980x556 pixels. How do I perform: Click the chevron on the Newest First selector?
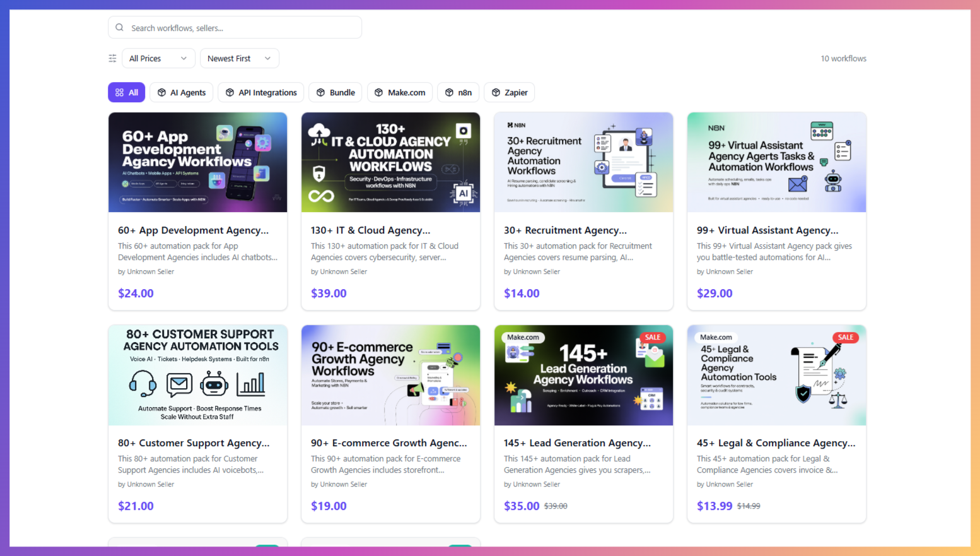coord(267,58)
